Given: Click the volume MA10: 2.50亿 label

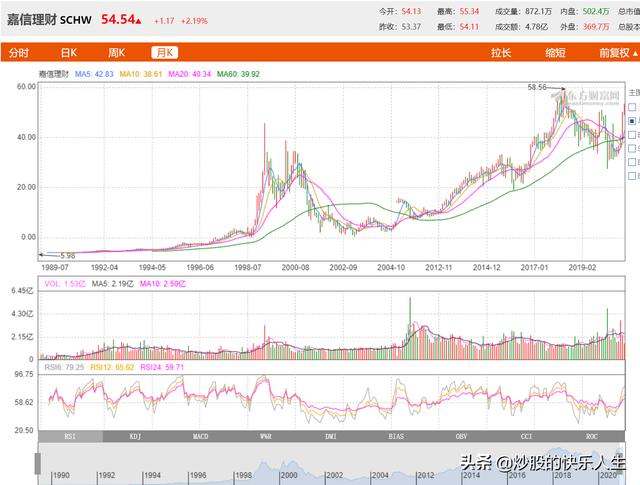Looking at the screenshot, I should coord(162,284).
